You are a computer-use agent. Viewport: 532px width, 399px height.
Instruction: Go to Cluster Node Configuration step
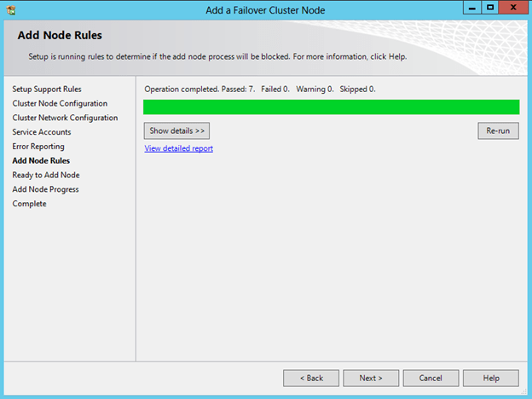60,103
